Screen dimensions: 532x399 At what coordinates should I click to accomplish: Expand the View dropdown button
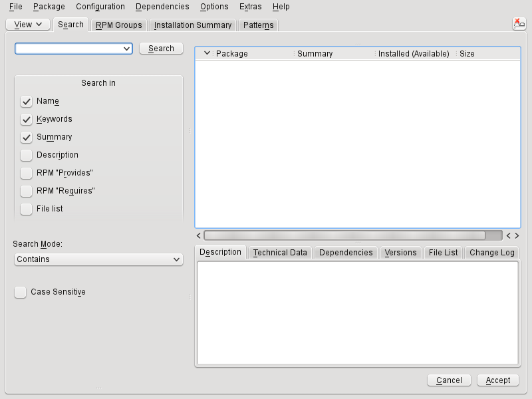point(28,25)
